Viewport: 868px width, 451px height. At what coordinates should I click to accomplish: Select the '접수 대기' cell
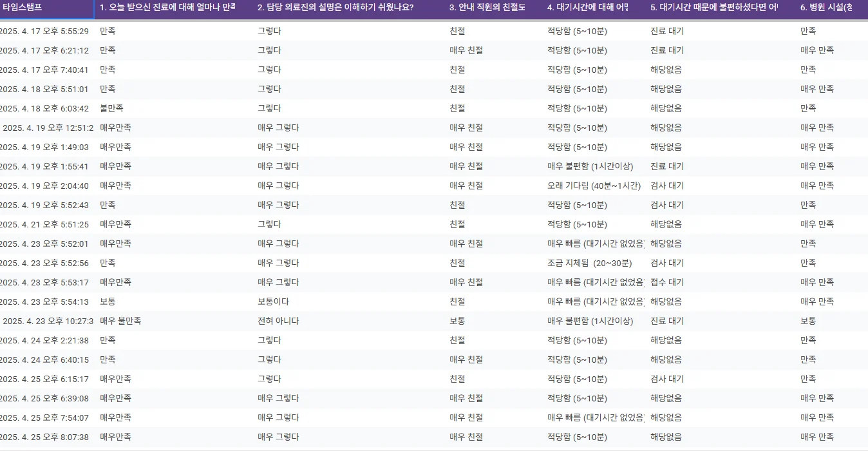[667, 282]
